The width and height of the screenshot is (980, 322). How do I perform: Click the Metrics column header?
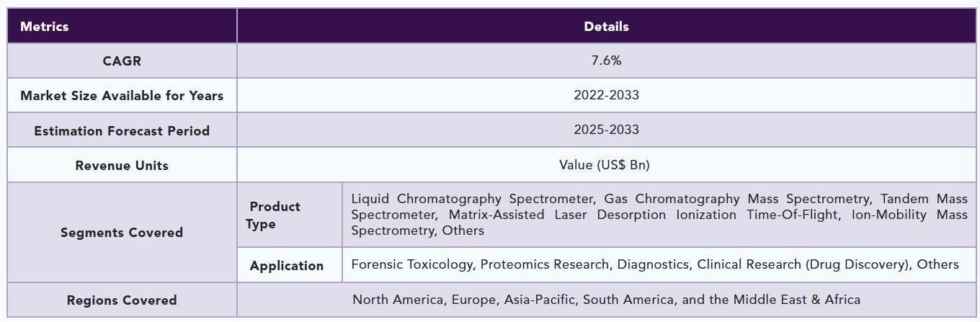[x=45, y=27]
